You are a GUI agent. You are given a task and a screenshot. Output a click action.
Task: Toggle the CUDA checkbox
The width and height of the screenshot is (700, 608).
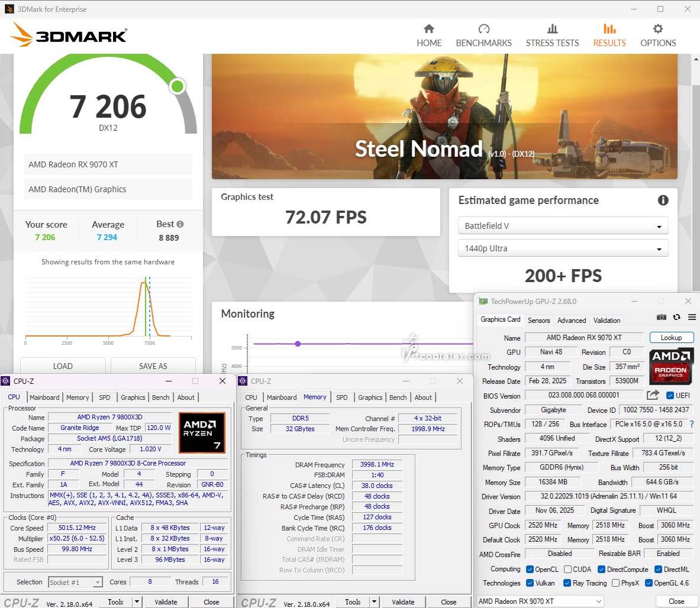(568, 570)
